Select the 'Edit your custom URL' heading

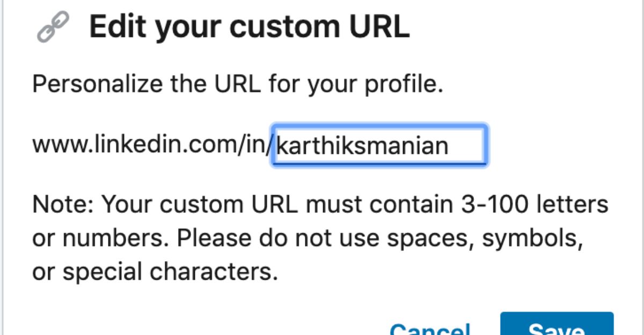(250, 27)
